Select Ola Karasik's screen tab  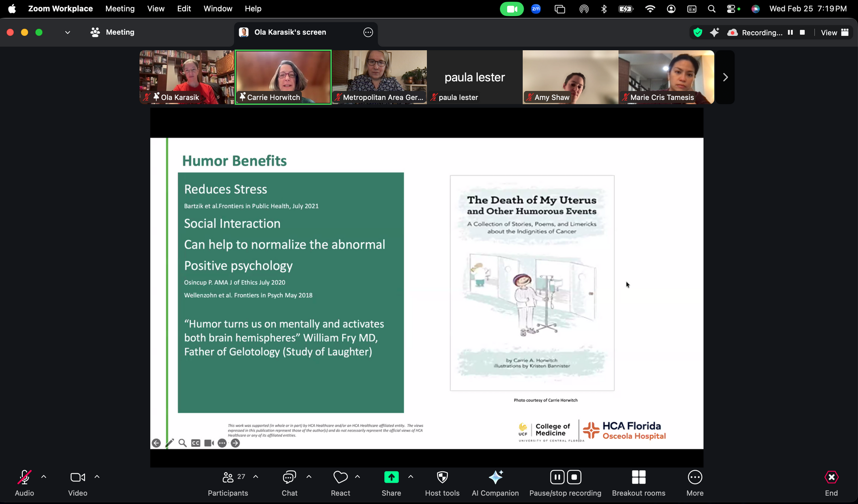pos(290,32)
